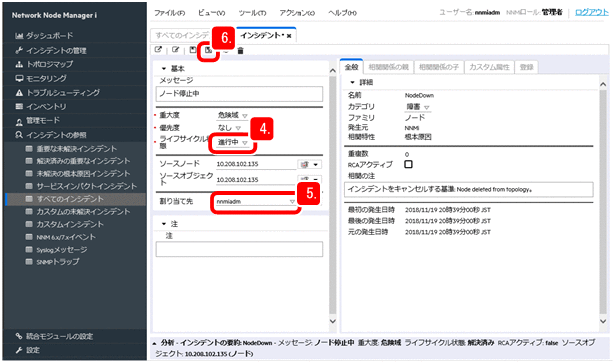This screenshot has width=616, height=364.
Task: Click the open-in-new-window toolbar icon
Action: (x=158, y=50)
